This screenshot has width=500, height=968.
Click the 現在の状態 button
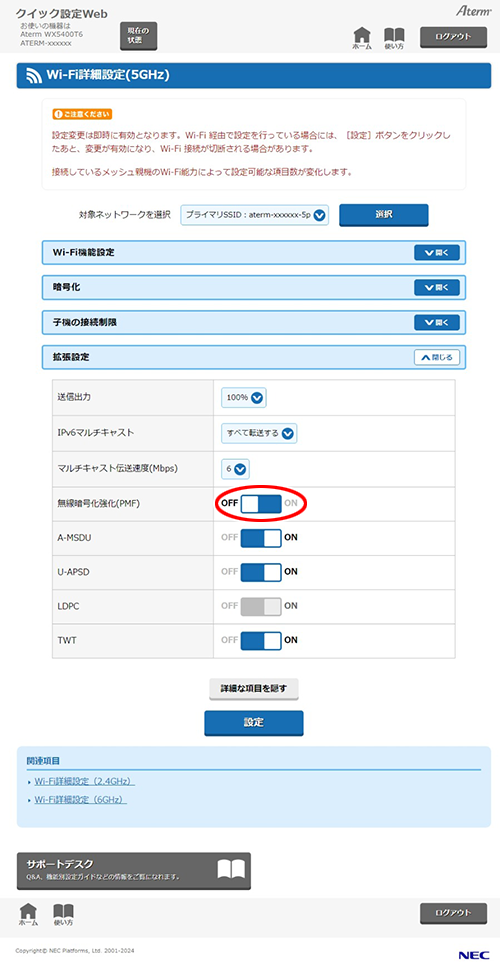coord(138,35)
